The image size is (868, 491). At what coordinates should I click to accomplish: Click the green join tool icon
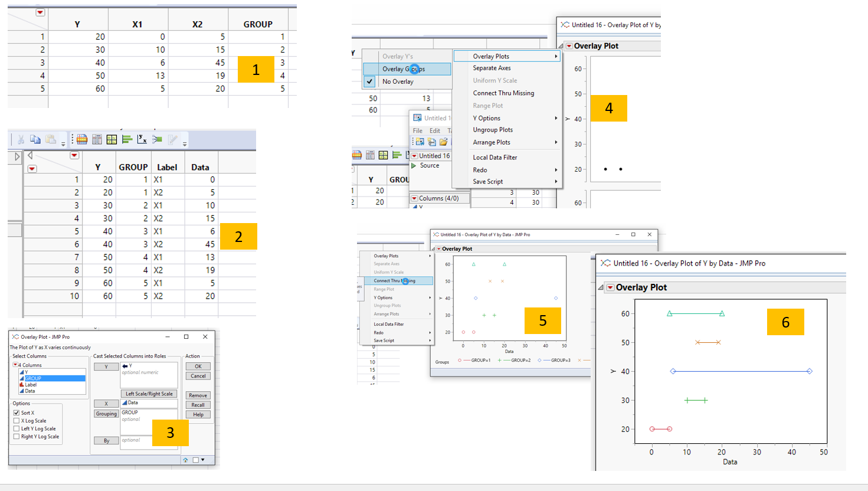157,141
